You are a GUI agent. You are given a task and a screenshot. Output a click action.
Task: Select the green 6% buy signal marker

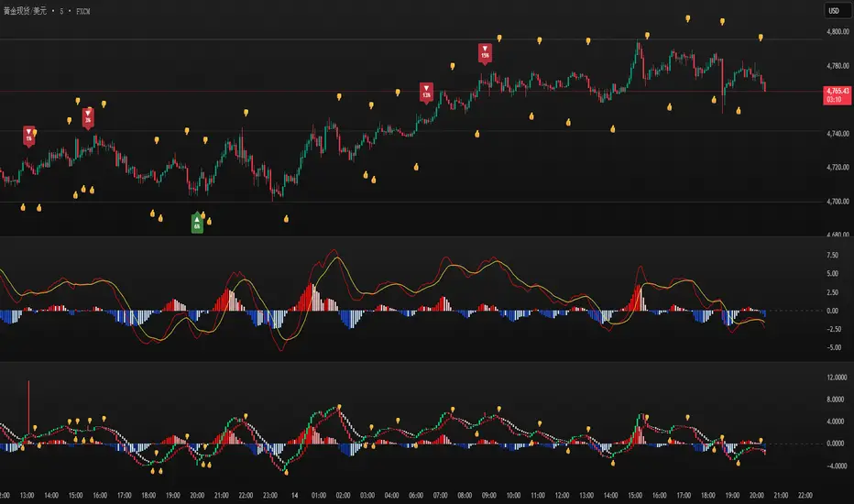pyautogui.click(x=197, y=224)
